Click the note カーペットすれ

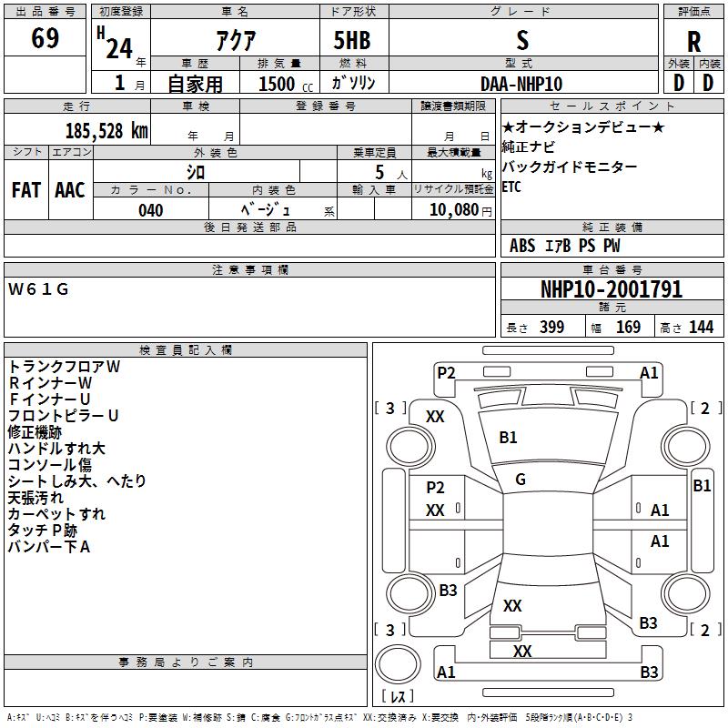[x=56, y=514]
